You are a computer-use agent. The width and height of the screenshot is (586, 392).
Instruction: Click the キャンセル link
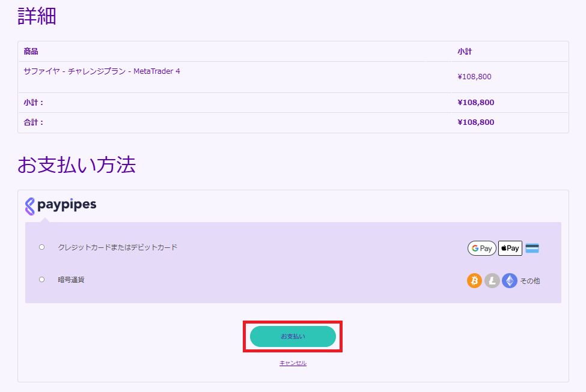point(293,363)
